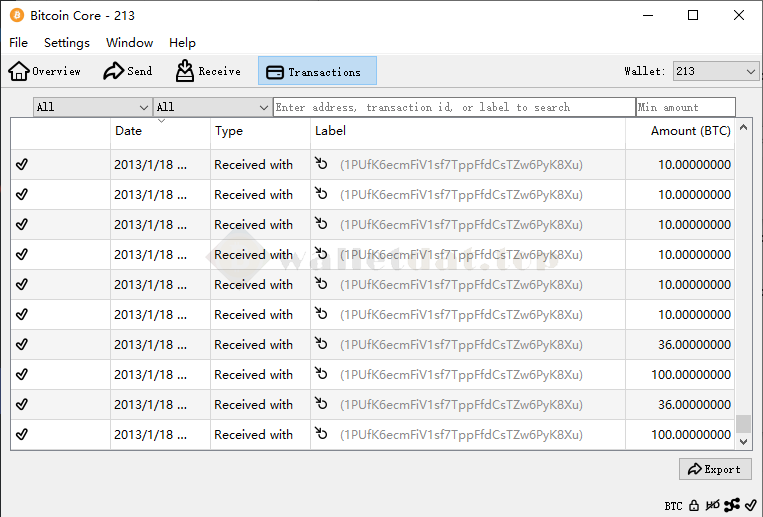763x517 pixels.
Task: Open the Overview page
Action: 45,71
